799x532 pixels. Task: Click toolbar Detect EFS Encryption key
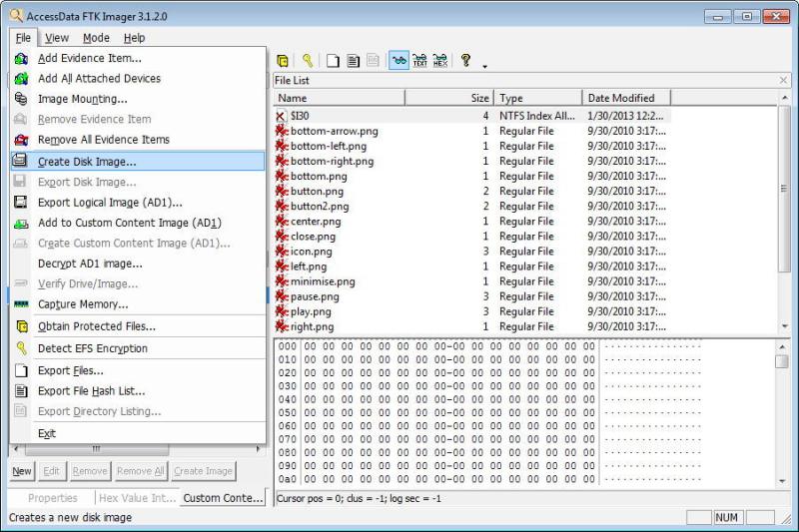point(308,61)
